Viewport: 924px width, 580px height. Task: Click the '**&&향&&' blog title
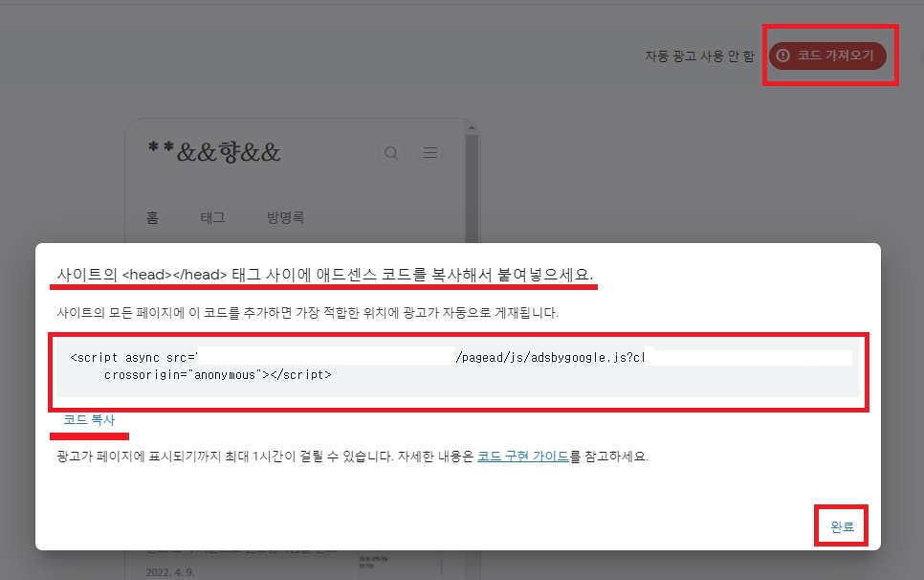(x=214, y=152)
